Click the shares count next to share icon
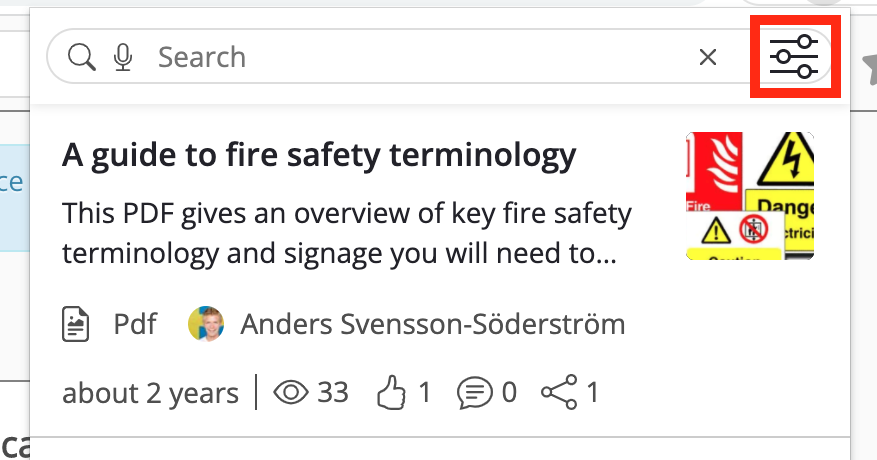Viewport: 877px width, 460px height. [593, 392]
